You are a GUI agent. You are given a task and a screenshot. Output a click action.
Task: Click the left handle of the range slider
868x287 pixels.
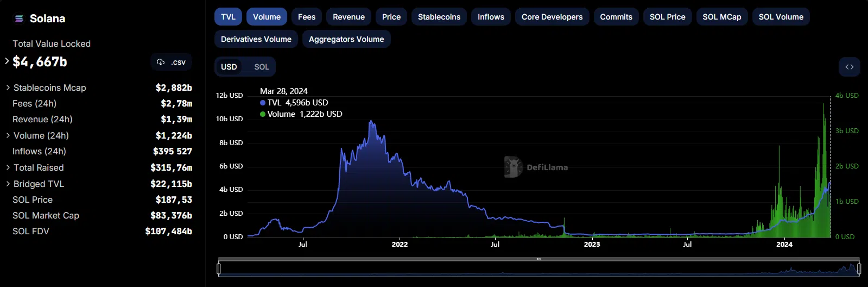pyautogui.click(x=219, y=269)
